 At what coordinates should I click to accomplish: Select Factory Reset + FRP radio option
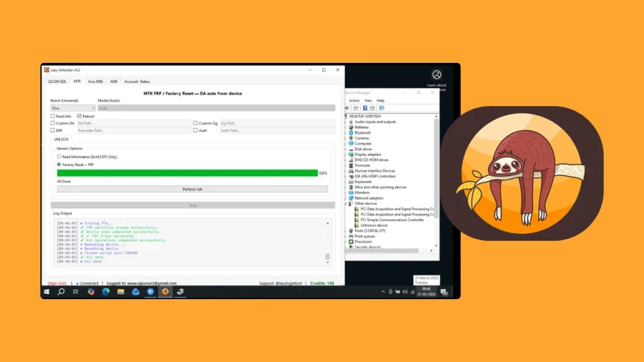[58, 165]
